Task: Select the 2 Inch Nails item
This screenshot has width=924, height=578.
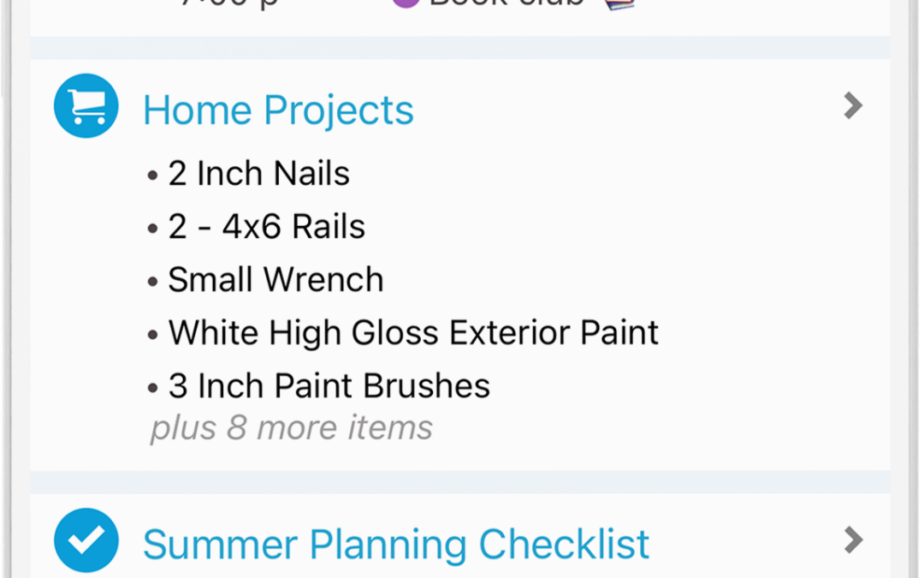Action: tap(258, 174)
